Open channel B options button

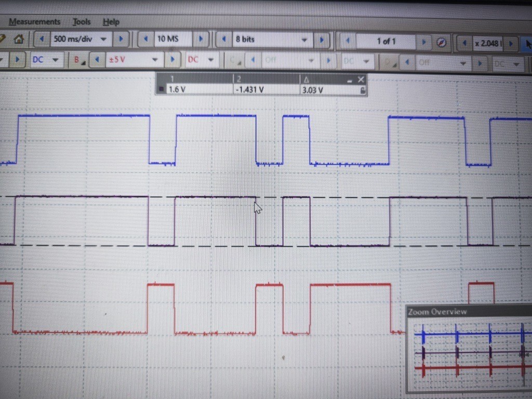coord(79,60)
